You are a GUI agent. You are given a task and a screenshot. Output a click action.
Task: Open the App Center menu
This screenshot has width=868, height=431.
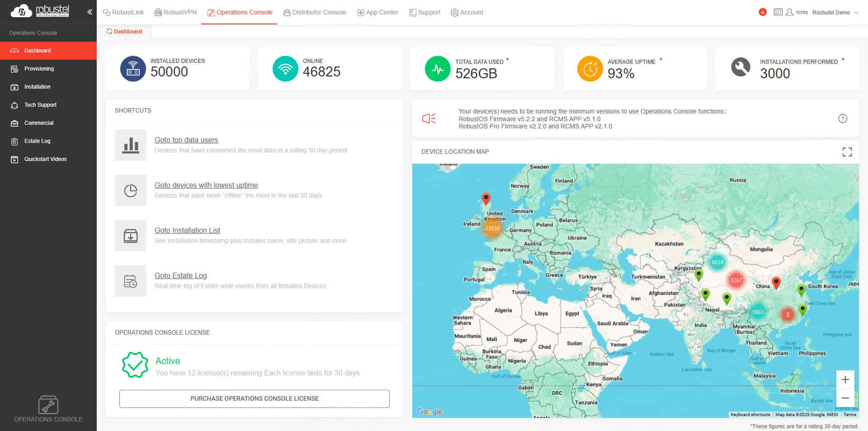[x=377, y=12]
